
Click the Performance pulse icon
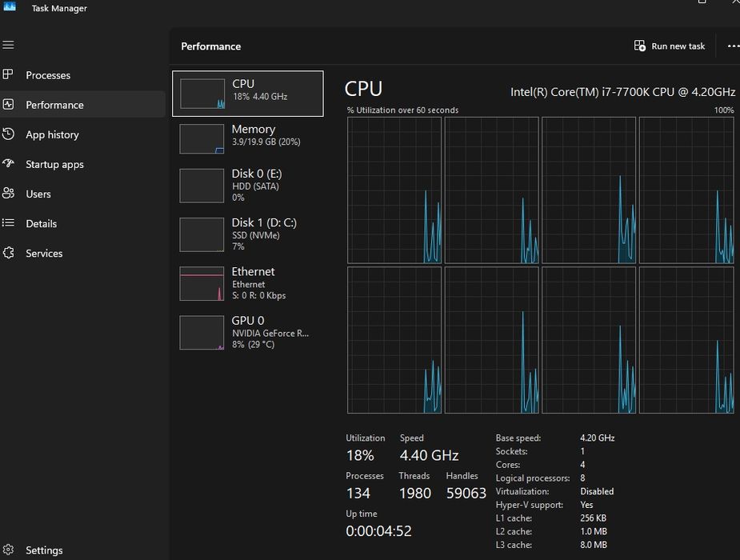click(8, 104)
